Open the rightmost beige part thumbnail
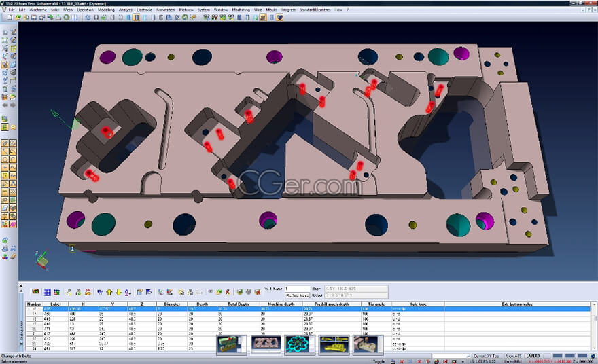This screenshot has width=598, height=364. pyautogui.click(x=368, y=344)
